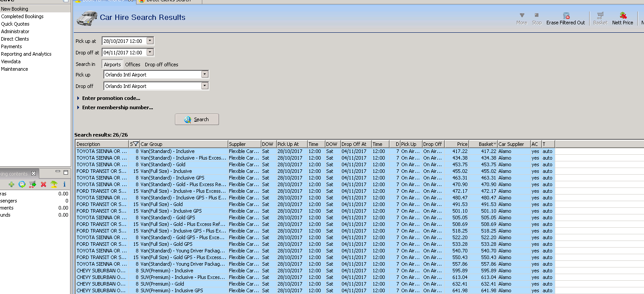The width and height of the screenshot is (644, 294).
Task: Select the row priced 417.22
Action: click(315, 151)
